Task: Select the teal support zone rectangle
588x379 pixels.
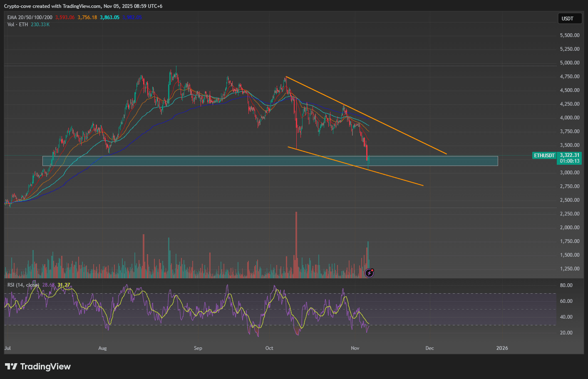Action: pyautogui.click(x=270, y=161)
